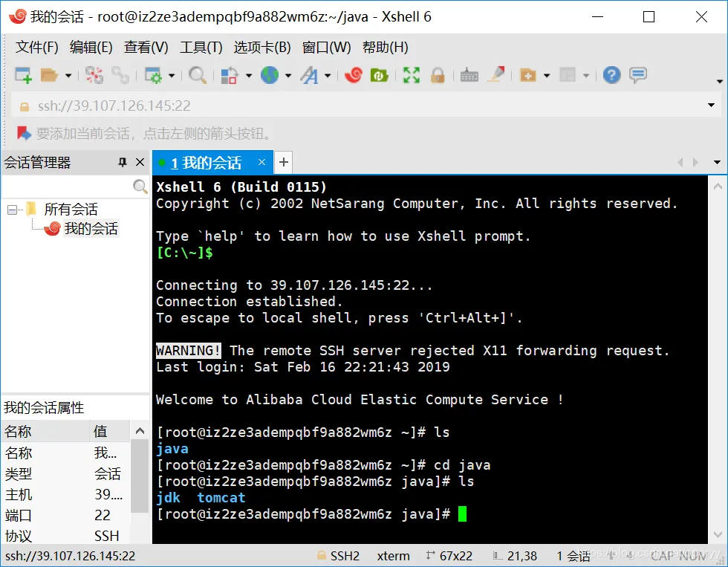The image size is (728, 567).
Task: Click terminal scrollbar down arrow
Action: (x=718, y=534)
